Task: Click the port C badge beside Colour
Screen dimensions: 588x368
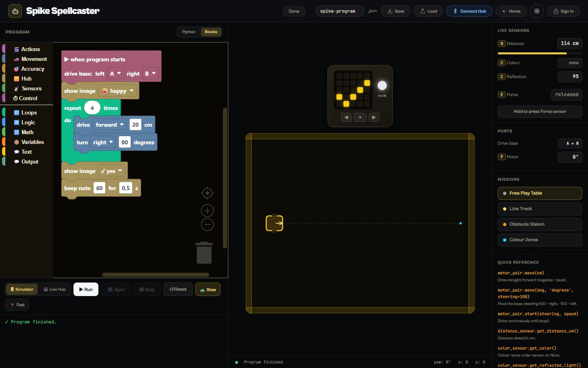Action: coord(501,63)
